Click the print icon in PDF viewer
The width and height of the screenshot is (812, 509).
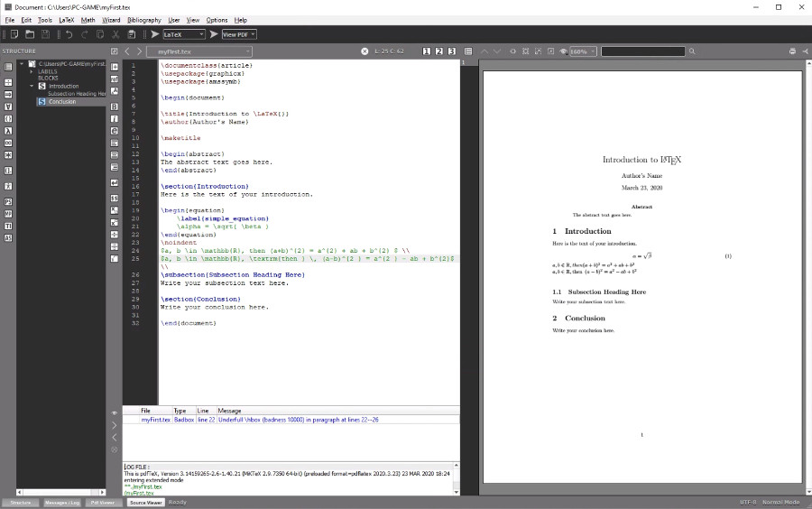point(792,51)
